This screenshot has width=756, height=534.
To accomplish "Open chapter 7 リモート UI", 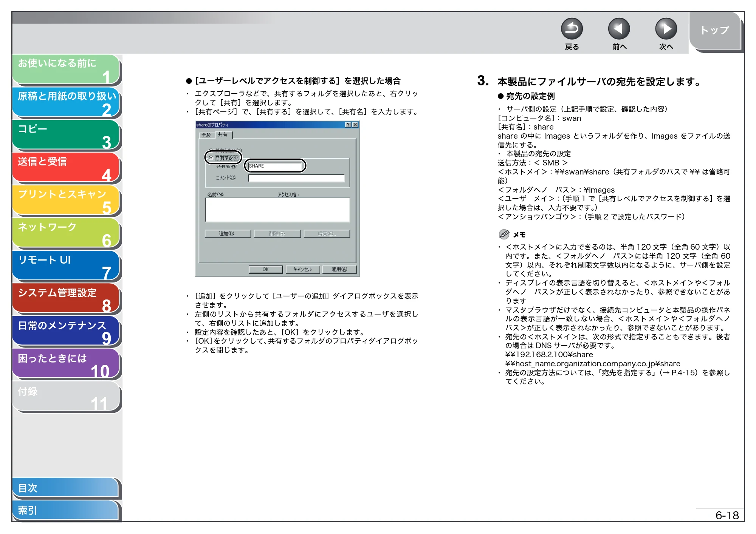I will (66, 265).
